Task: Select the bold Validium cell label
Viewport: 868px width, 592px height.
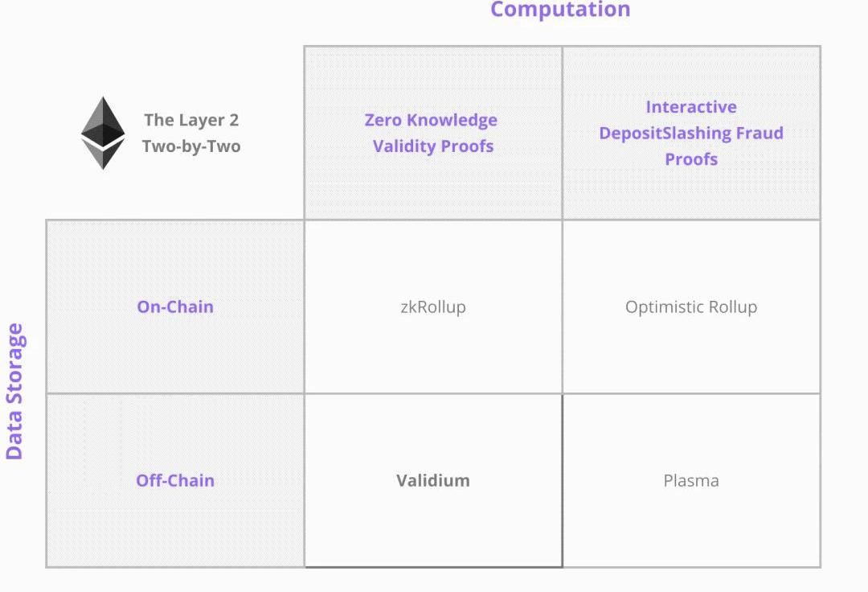Action: [x=433, y=480]
